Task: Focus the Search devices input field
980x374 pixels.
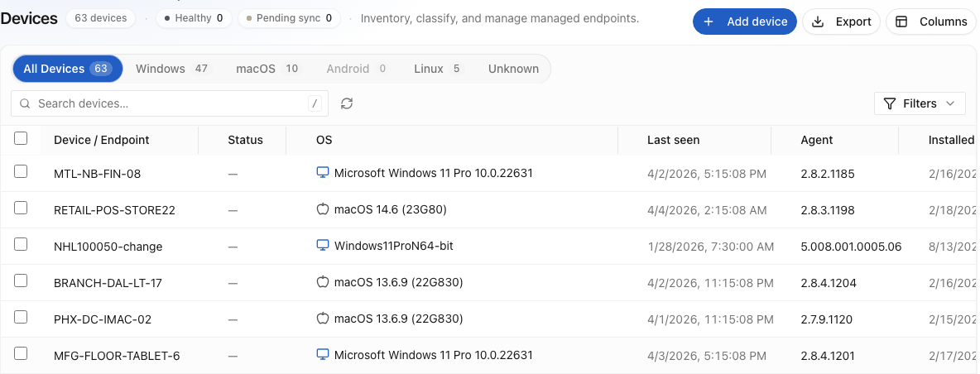Action: pos(170,103)
